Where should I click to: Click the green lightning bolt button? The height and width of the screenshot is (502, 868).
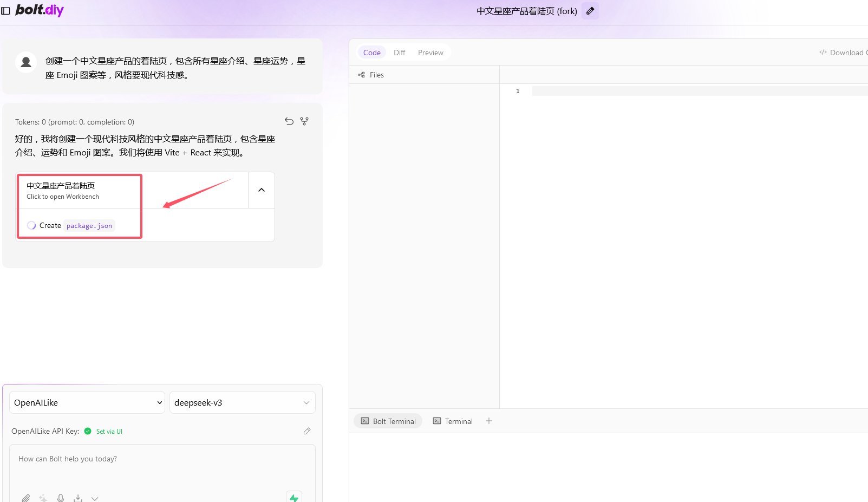(x=294, y=497)
